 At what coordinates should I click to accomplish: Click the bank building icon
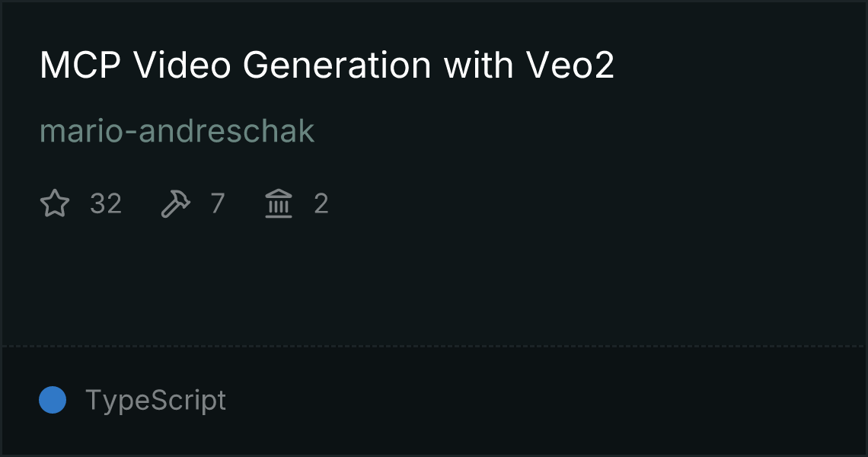click(x=279, y=204)
